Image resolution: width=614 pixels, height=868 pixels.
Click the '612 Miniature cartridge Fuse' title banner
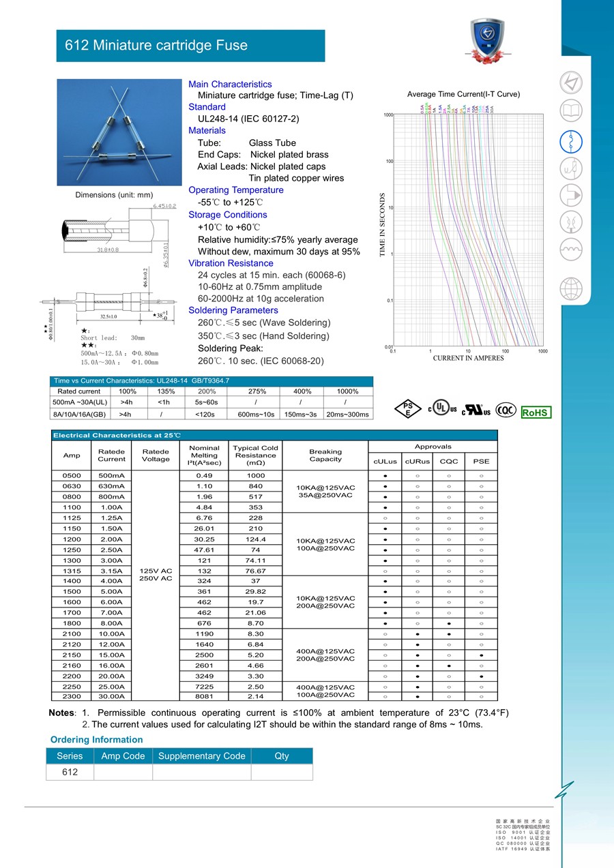pos(190,46)
